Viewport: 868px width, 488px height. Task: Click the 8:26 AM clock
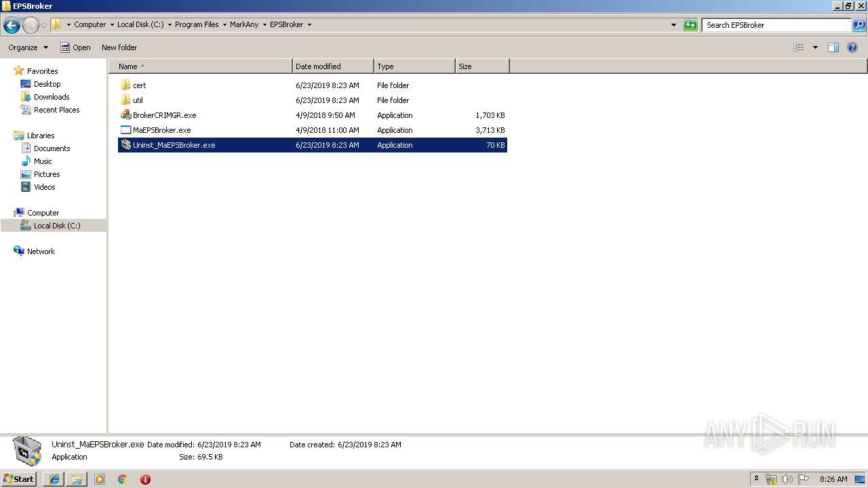[833, 479]
